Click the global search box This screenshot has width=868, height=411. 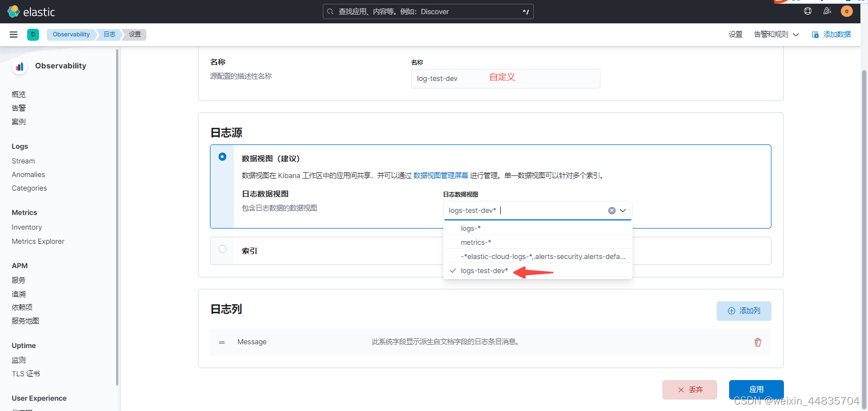[x=428, y=11]
